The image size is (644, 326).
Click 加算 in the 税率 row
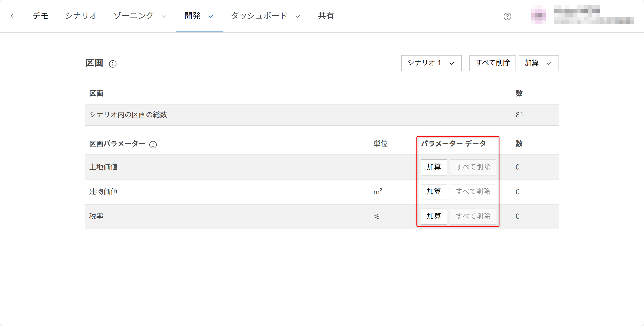tap(434, 216)
